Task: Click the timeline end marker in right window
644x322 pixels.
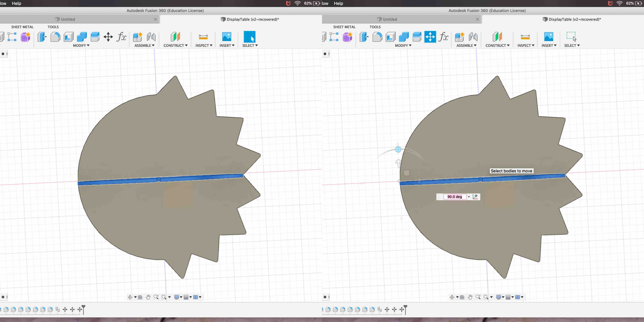Action: click(x=405, y=310)
